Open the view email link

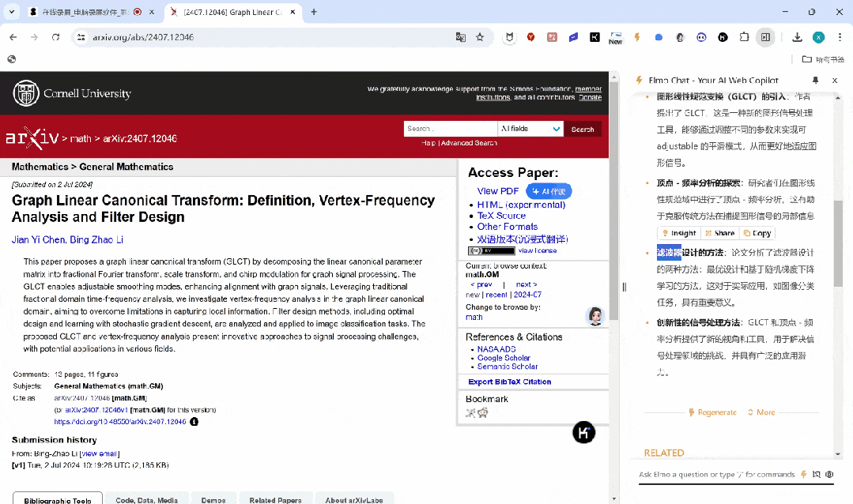coord(100,453)
